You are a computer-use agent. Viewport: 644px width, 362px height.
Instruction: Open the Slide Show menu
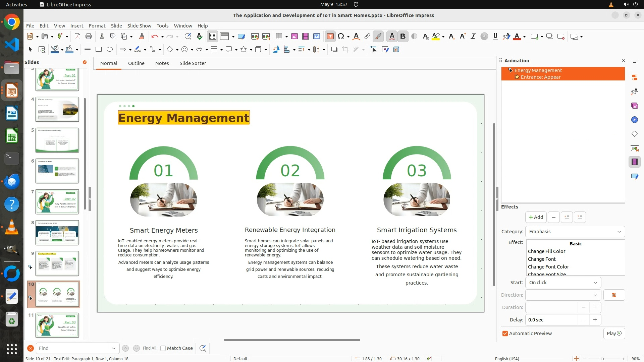(x=139, y=26)
